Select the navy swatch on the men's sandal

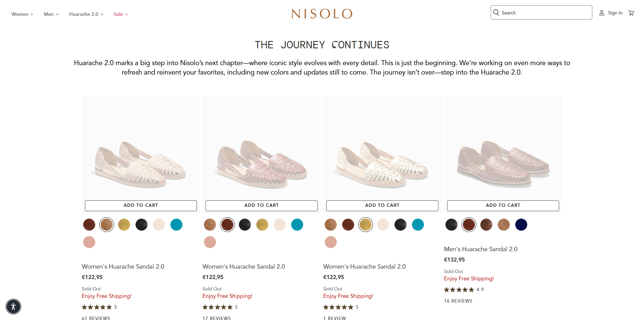[x=521, y=225]
